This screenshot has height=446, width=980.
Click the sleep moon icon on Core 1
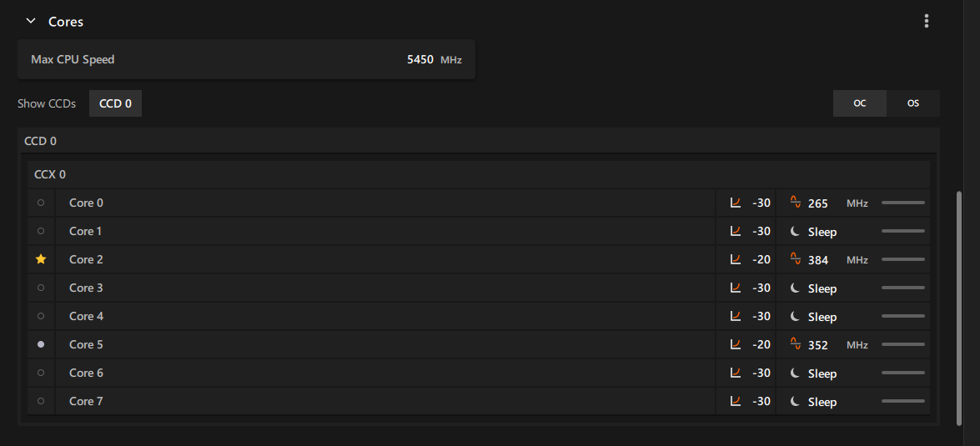(x=795, y=231)
